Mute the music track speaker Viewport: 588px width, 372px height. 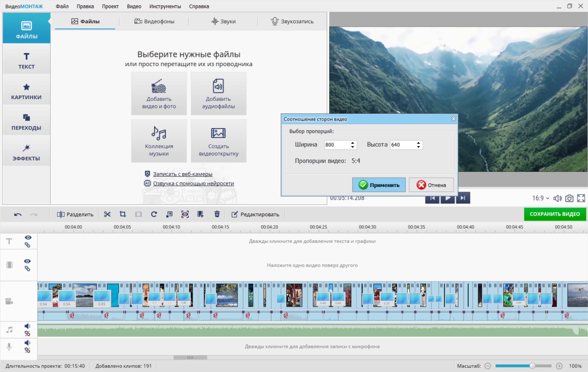coord(27,326)
